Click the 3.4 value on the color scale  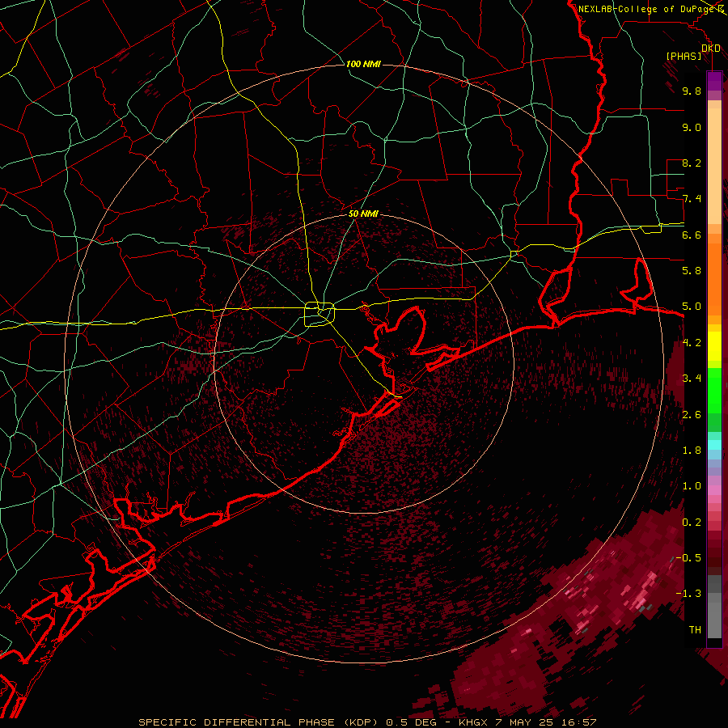pos(692,378)
